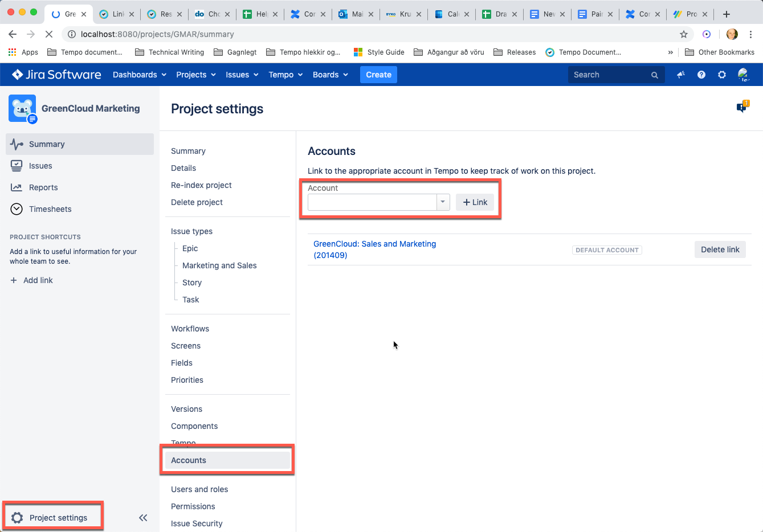Open the GreenCloud: Sales and Marketing account link
763x532 pixels.
tap(374, 244)
